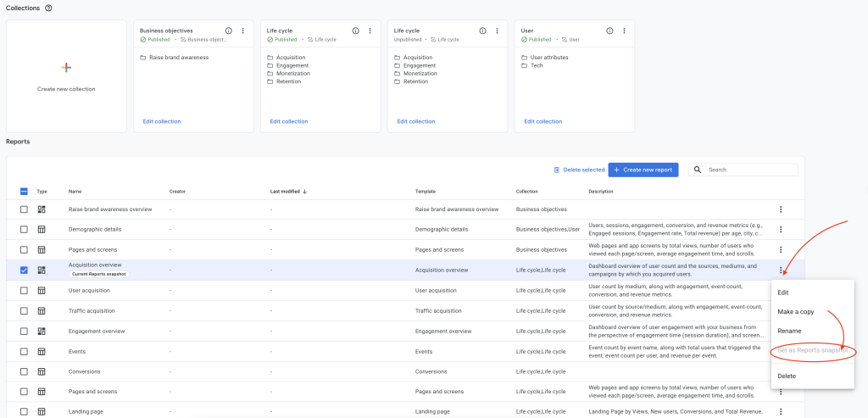Open three-dot menu on Business objectives card

click(242, 31)
